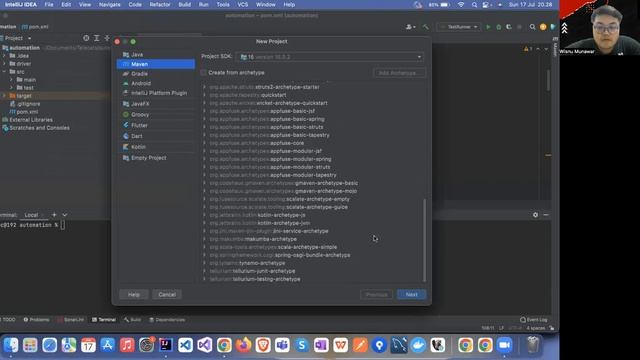Click Add Archetype button
Viewport: 640px width, 360px height.
399,73
